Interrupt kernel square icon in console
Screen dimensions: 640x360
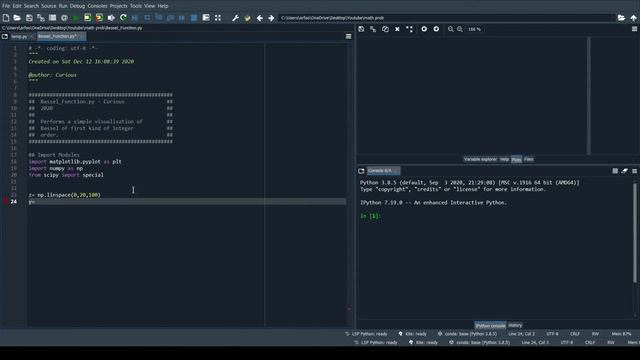[x=615, y=171]
